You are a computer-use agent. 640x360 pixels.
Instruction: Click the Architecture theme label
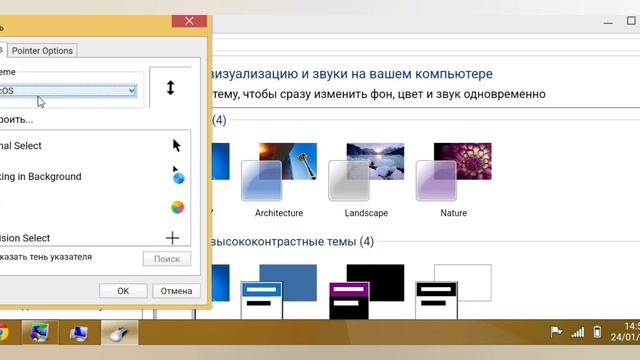point(279,213)
